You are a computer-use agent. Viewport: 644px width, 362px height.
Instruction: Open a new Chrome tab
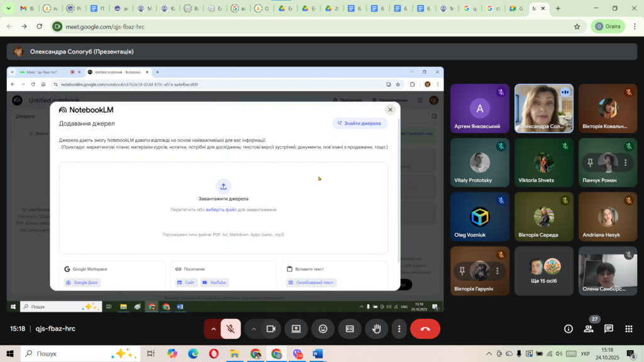(558, 9)
